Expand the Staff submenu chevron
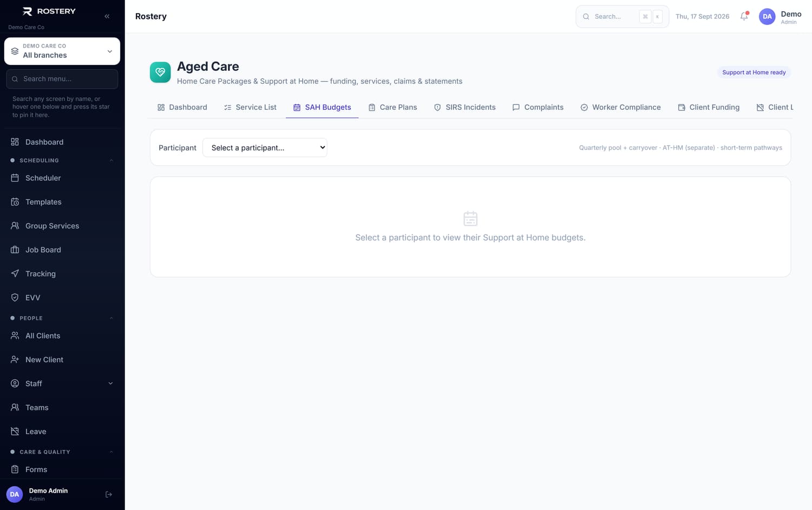812x510 pixels. click(x=110, y=383)
